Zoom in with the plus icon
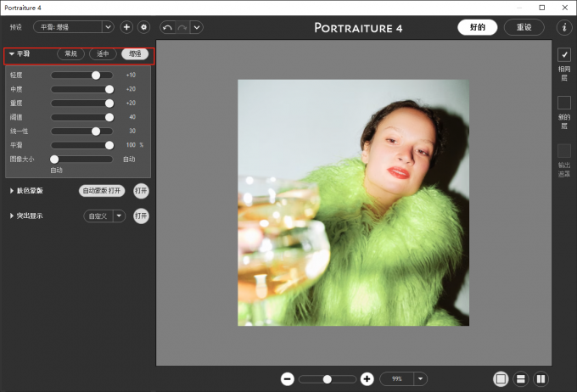577x392 pixels. (x=367, y=379)
